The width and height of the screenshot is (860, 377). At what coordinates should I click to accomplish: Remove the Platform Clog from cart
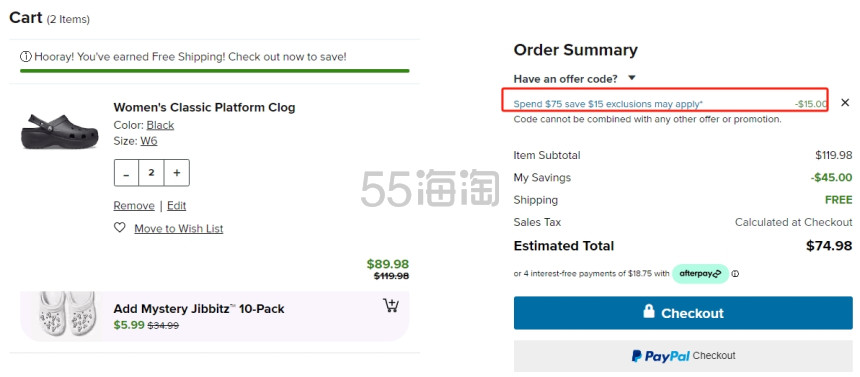(x=134, y=205)
